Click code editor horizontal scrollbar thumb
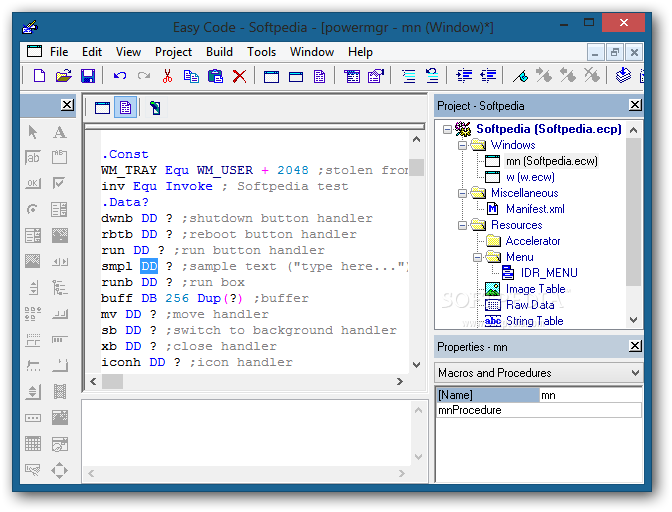Viewport: 672px width, 512px height. coord(113,381)
